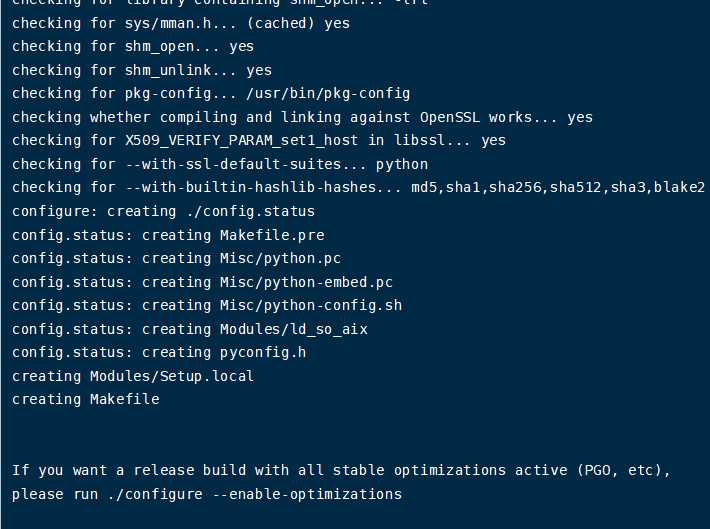Click the 'creating Makefile' output line
Image resolution: width=710 pixels, height=529 pixels.
tap(86, 399)
